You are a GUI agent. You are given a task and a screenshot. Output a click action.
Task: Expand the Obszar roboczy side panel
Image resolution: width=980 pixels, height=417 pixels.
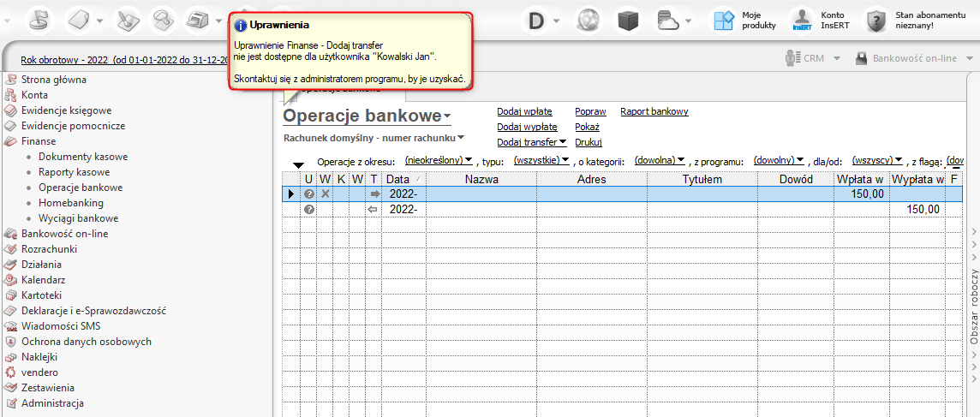click(974, 307)
